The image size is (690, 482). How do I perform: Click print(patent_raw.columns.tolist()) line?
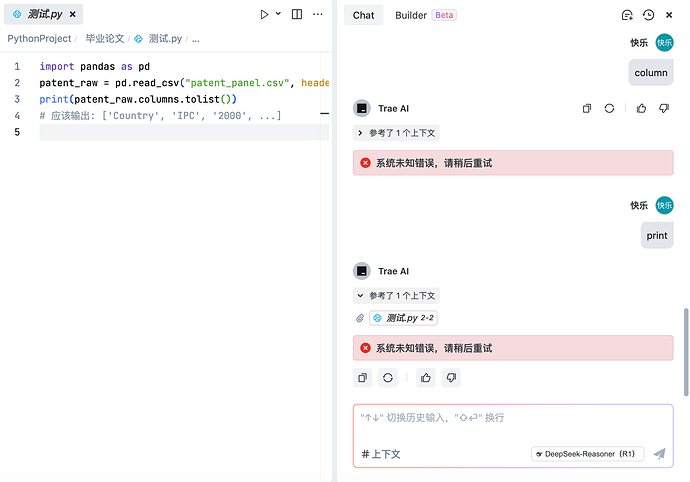coord(138,99)
